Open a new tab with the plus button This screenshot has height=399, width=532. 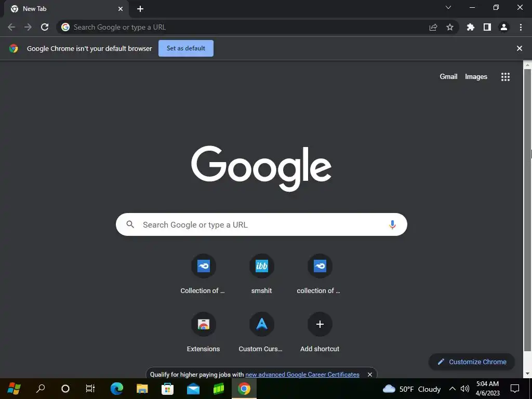140,9
